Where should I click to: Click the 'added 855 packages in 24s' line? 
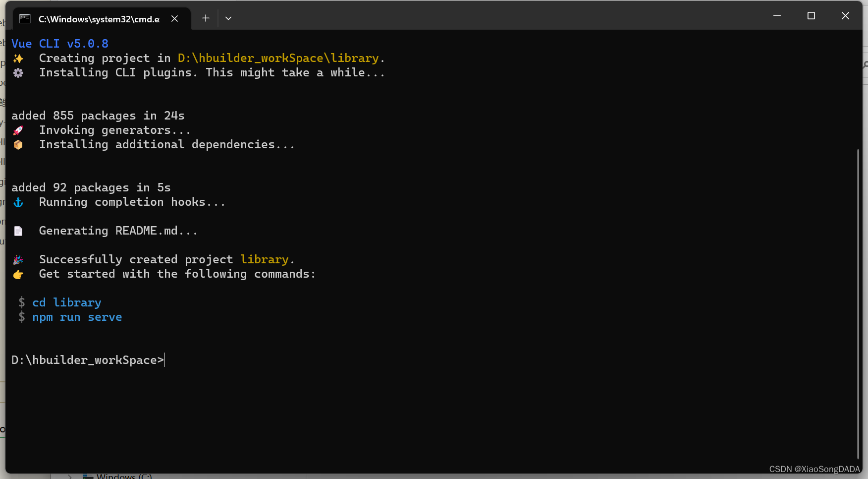[98, 116]
